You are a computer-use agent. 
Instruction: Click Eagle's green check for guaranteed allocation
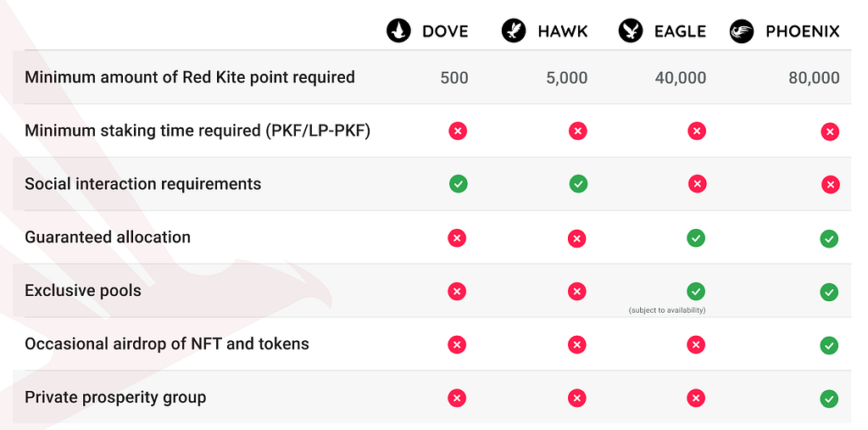pyautogui.click(x=696, y=237)
